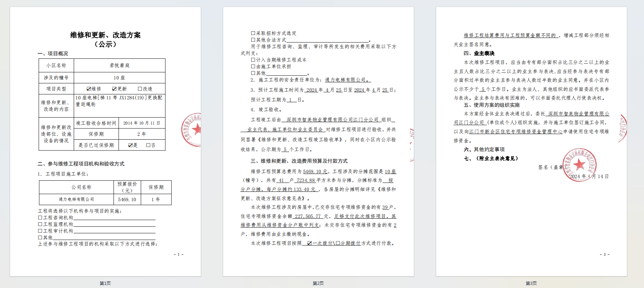This screenshot has width=644, height=288.
Task: Check the 否 box for 是否已过保修期
Action: click(148, 145)
